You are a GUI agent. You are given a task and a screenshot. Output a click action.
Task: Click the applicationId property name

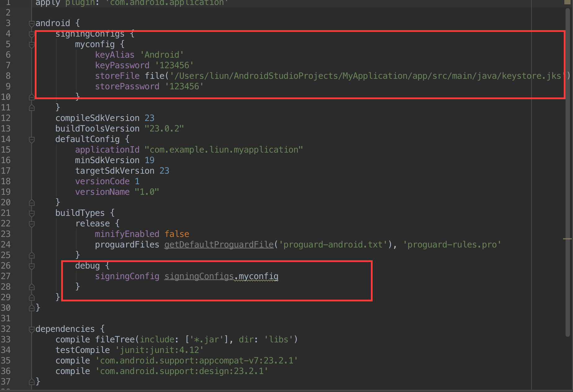107,150
